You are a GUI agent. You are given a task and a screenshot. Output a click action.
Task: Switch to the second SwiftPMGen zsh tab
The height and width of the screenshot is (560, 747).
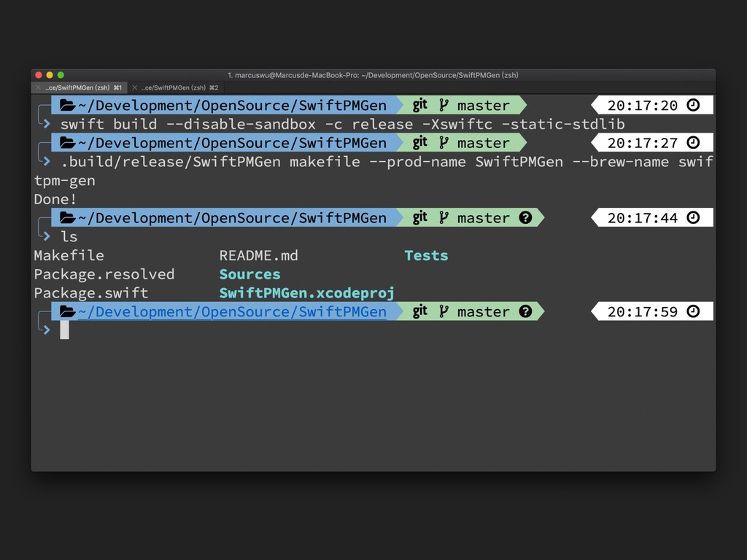coord(176,87)
